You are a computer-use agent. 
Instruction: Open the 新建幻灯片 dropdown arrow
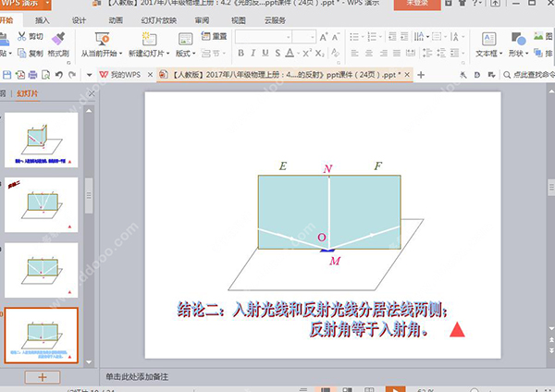167,54
